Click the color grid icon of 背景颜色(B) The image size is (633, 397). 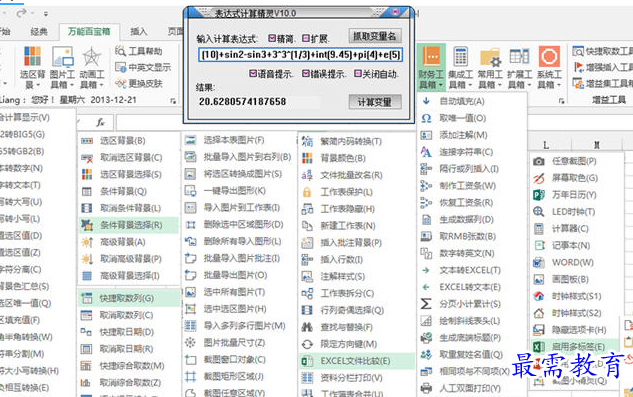pos(307,158)
